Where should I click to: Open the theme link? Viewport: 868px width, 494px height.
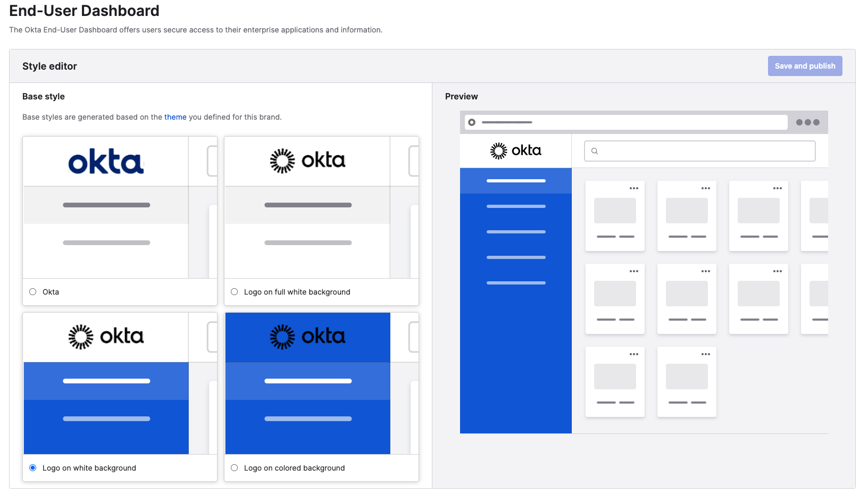click(175, 117)
